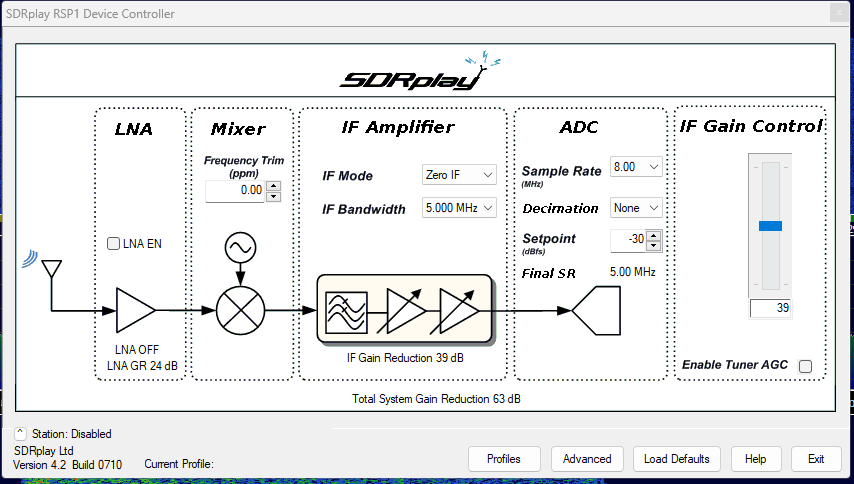Click the 'IF Gain Control' section heading

751,126
